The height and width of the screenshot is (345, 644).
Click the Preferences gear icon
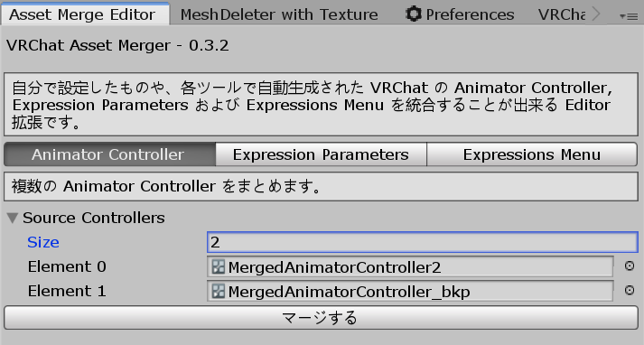[x=413, y=14]
